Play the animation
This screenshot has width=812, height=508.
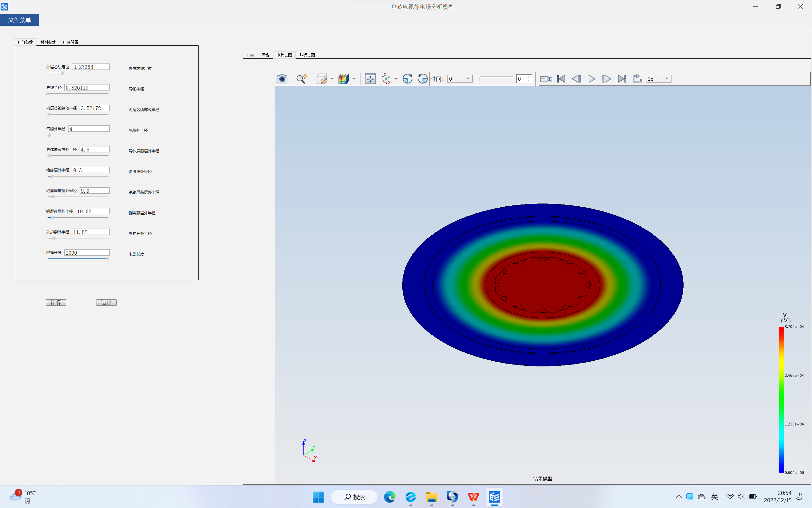(592, 79)
